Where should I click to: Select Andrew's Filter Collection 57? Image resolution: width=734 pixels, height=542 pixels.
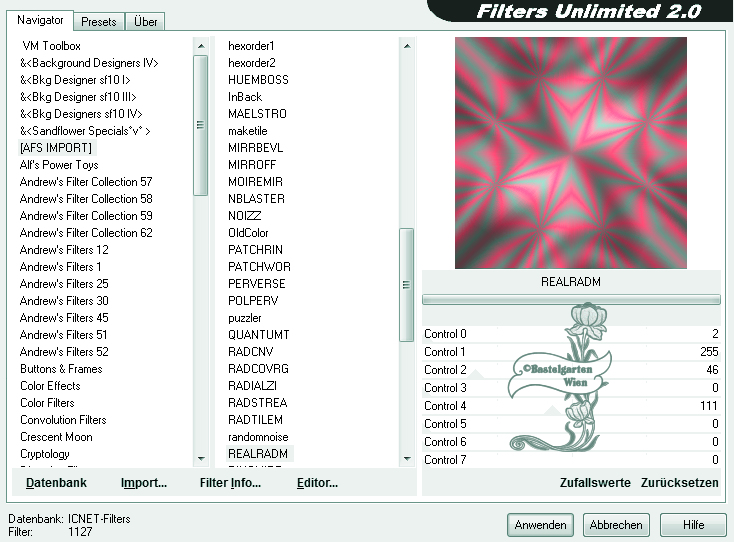tap(86, 182)
